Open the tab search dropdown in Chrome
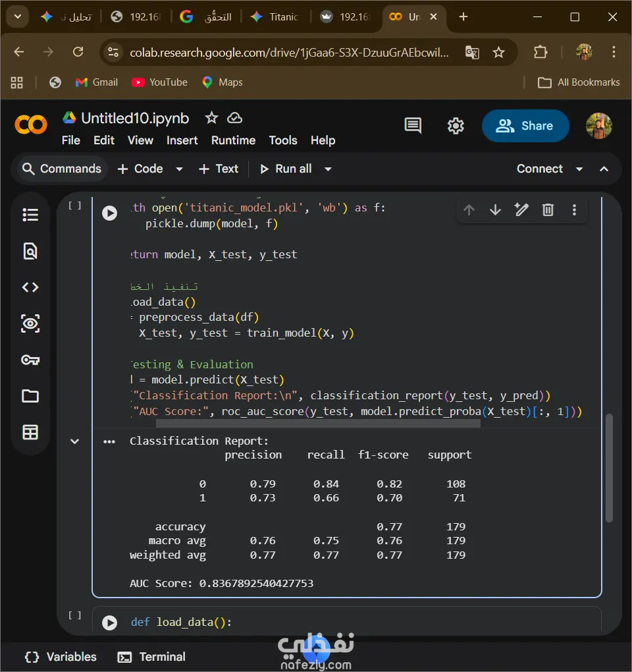 tap(18, 16)
